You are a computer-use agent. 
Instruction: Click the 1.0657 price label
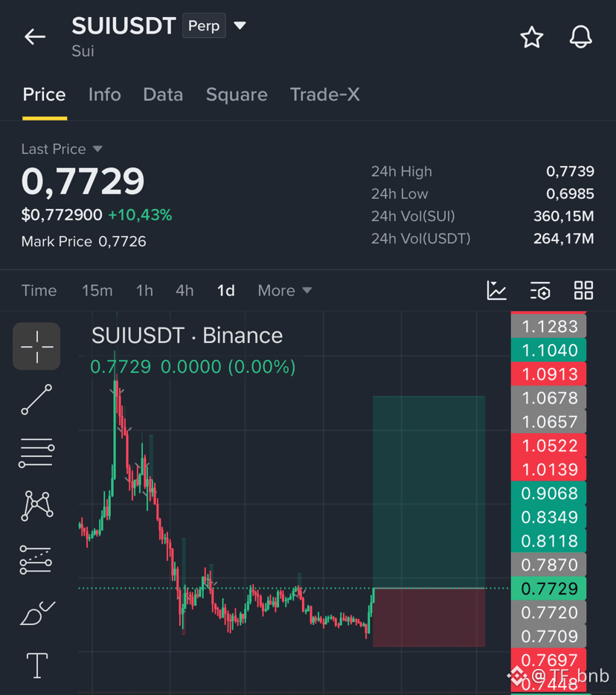549,421
